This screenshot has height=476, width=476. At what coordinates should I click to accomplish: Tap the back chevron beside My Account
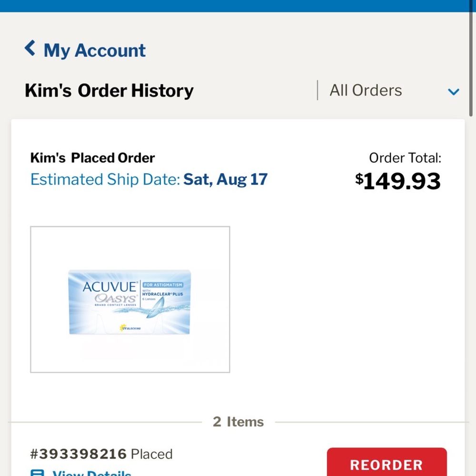coord(30,48)
